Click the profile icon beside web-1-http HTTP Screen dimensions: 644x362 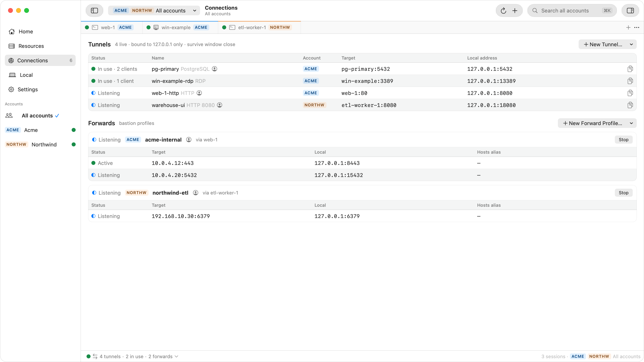pyautogui.click(x=199, y=93)
